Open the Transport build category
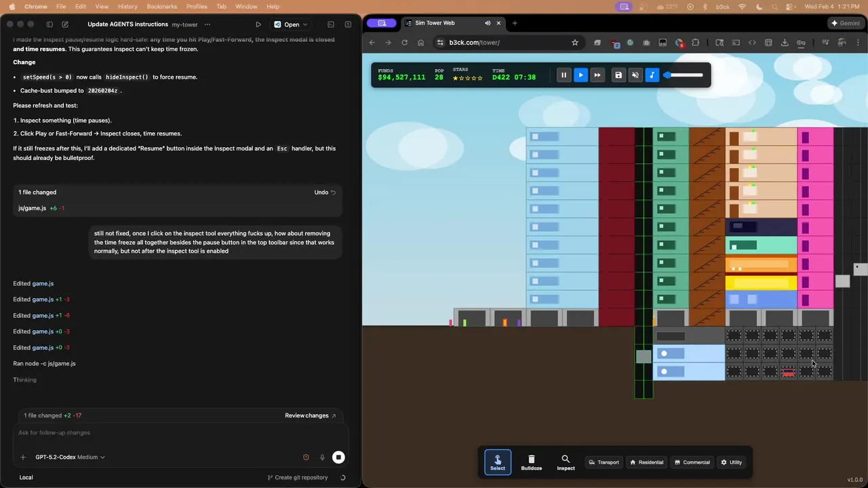The width and height of the screenshot is (868, 488). tap(604, 462)
